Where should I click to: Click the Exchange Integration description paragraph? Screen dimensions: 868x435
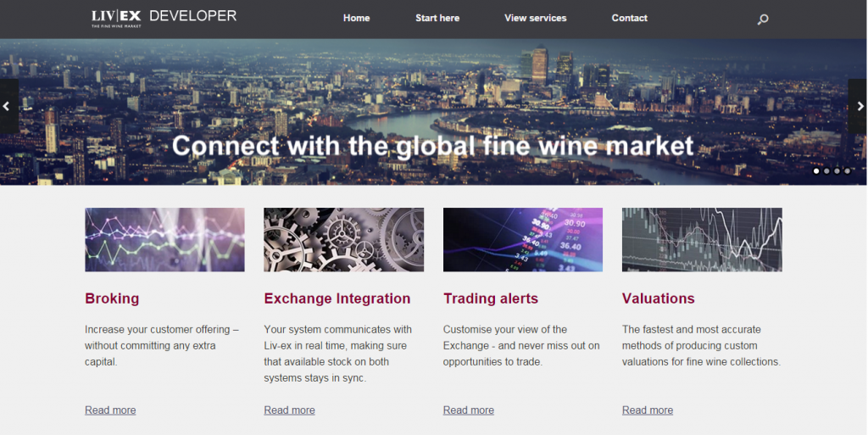(x=337, y=354)
